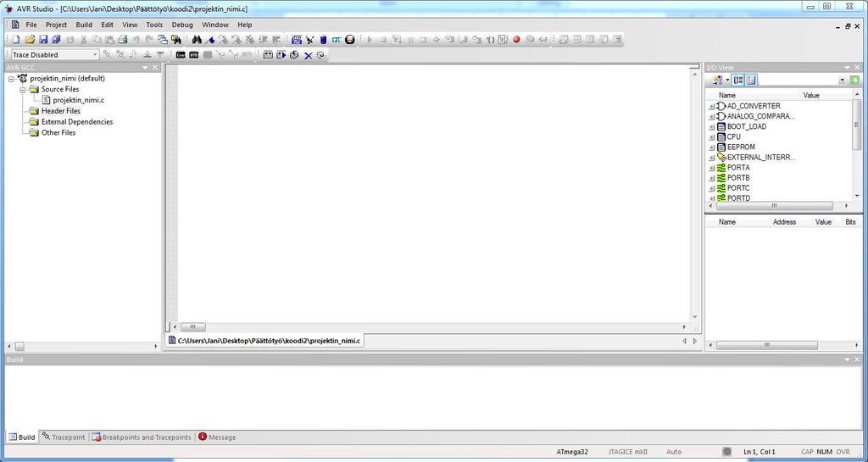Open the Project menu
Screen dimensions: 868x462
pyautogui.click(x=56, y=25)
